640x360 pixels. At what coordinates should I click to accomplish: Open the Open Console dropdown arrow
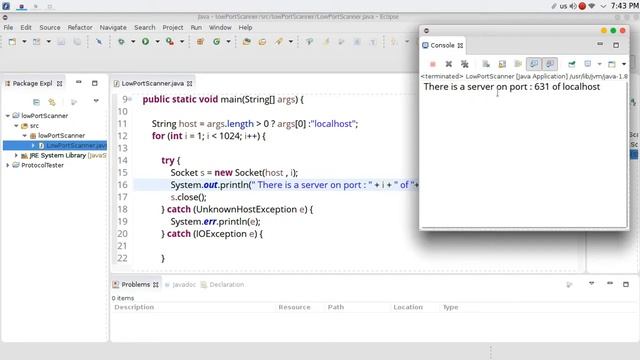pyautogui.click(x=624, y=64)
